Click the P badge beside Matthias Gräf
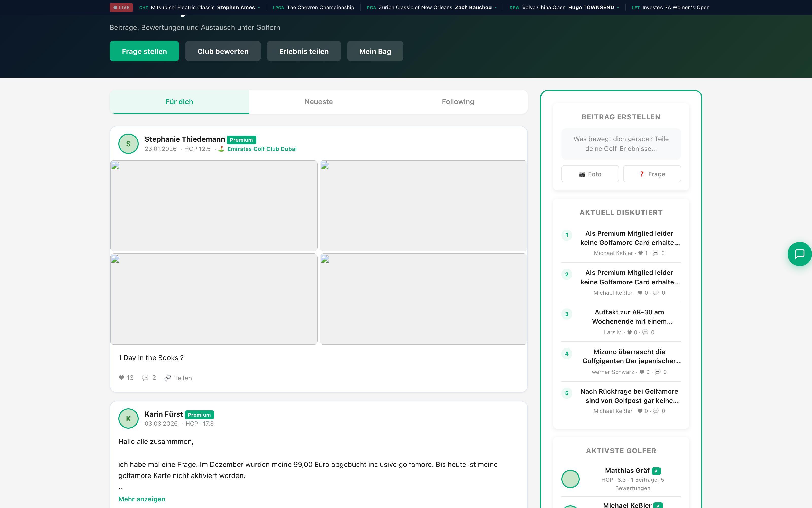The height and width of the screenshot is (508, 812). click(x=656, y=471)
